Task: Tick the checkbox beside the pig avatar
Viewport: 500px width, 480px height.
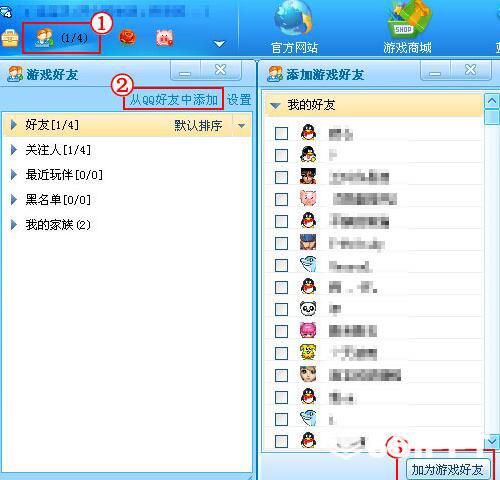Action: (x=281, y=199)
